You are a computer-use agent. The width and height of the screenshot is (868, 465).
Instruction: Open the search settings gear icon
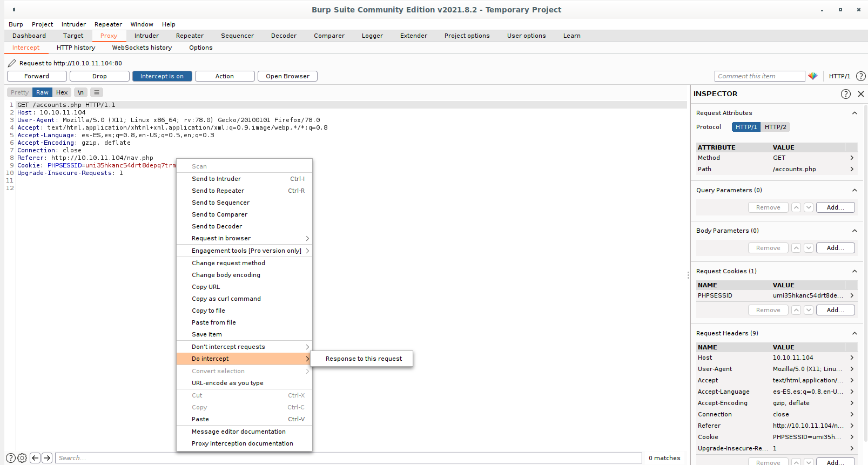click(x=22, y=458)
